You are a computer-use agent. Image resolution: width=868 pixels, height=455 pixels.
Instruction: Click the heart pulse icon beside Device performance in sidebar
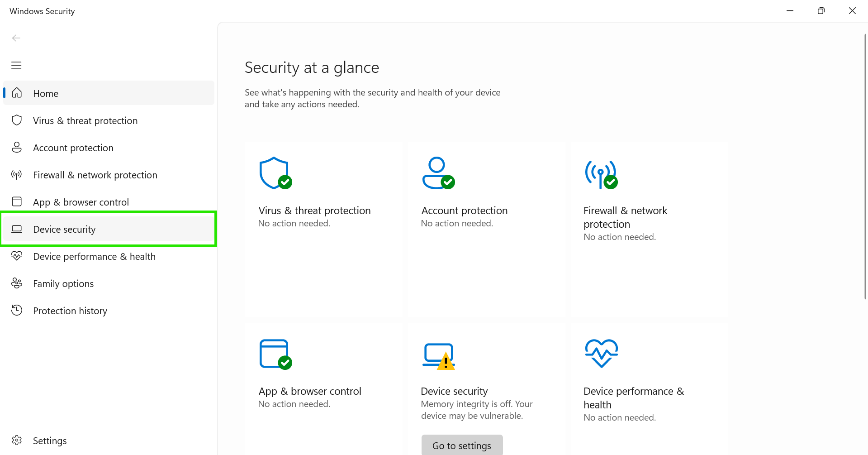[17, 256]
